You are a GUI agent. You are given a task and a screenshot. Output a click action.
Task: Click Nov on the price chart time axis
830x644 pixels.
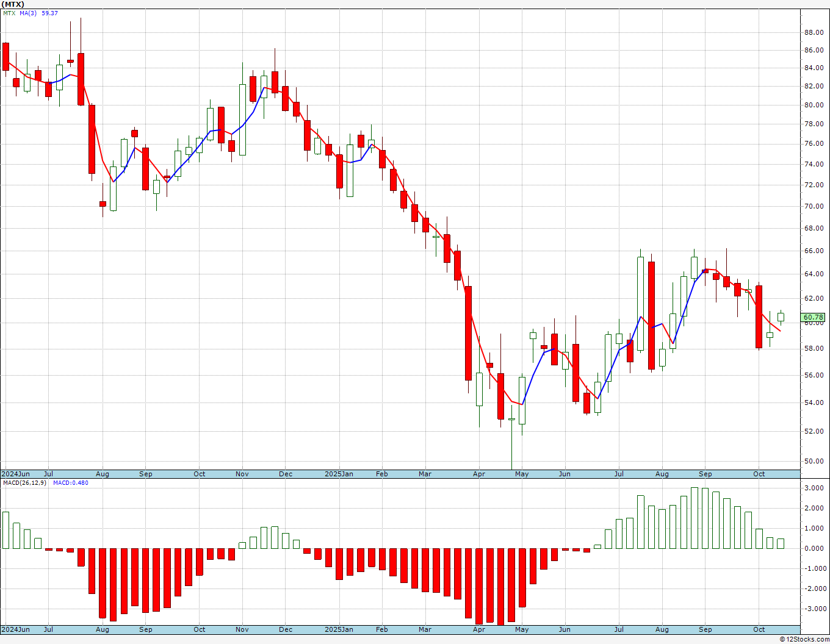[x=242, y=474]
